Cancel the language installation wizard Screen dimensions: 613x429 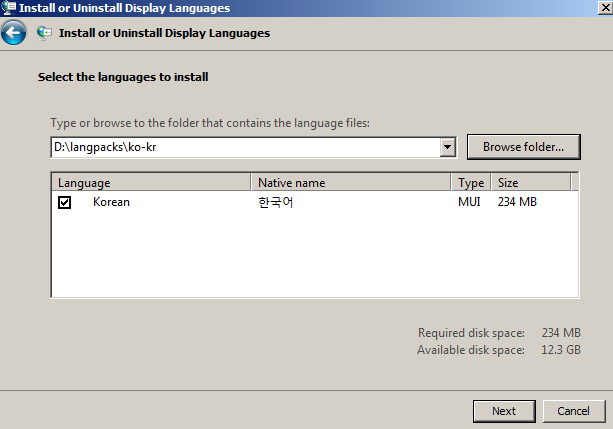tap(574, 411)
